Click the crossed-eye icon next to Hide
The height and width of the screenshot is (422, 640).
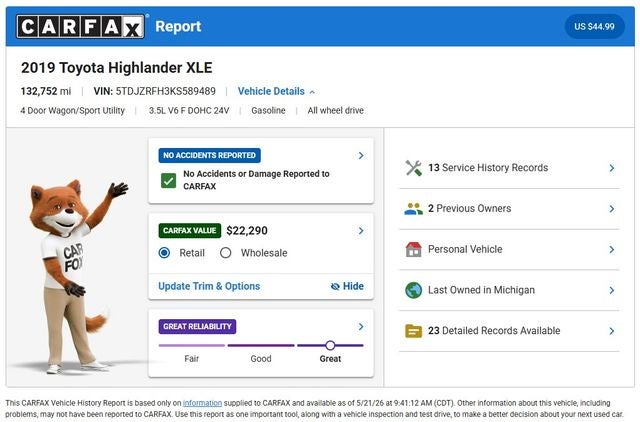[x=335, y=287]
